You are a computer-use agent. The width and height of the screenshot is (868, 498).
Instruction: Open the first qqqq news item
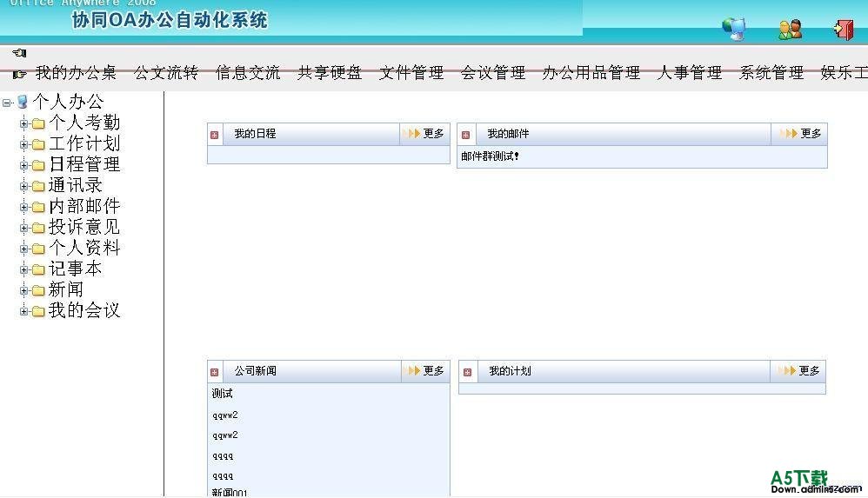[x=223, y=456]
